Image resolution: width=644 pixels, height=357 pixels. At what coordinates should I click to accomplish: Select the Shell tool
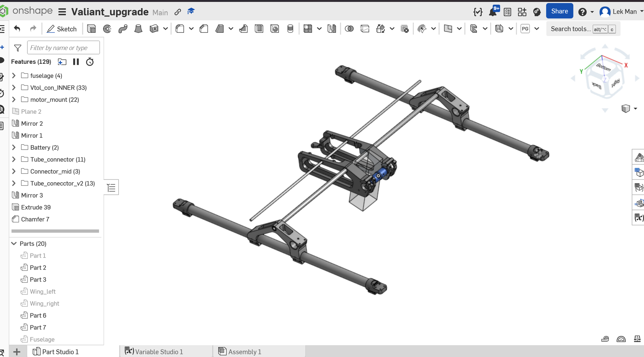pyautogui.click(x=259, y=29)
